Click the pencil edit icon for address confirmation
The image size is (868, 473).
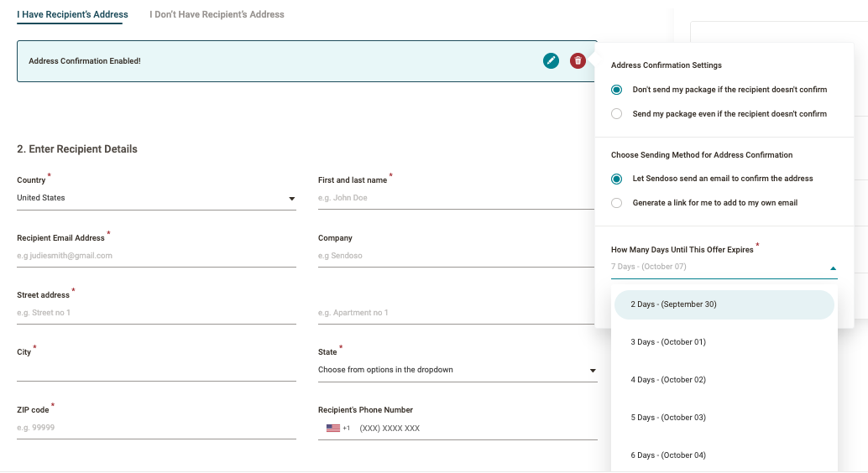[x=551, y=60]
